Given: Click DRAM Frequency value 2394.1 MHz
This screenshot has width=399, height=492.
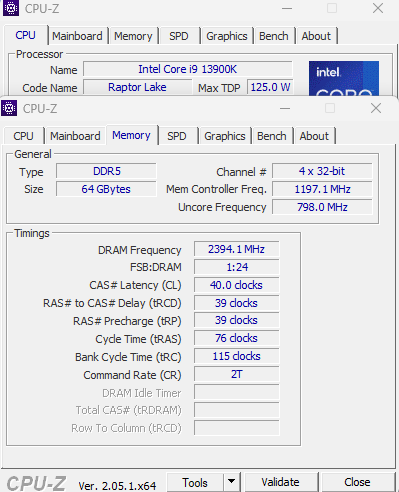Looking at the screenshot, I should 237,249.
